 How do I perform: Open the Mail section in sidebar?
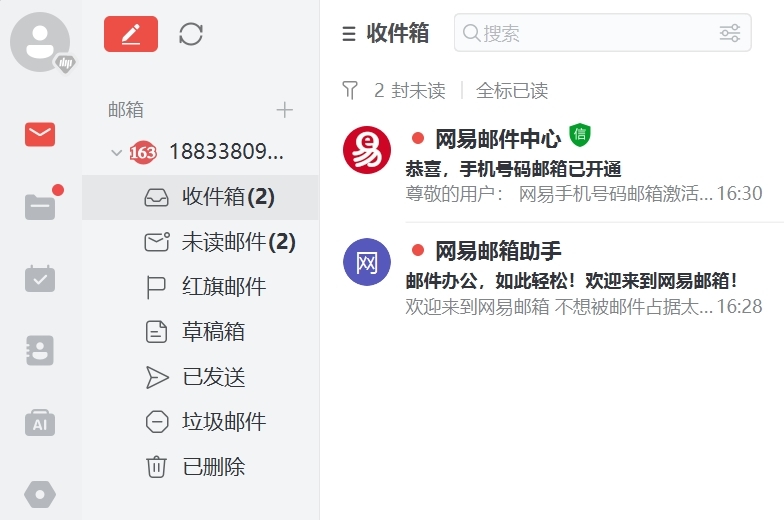pos(40,134)
